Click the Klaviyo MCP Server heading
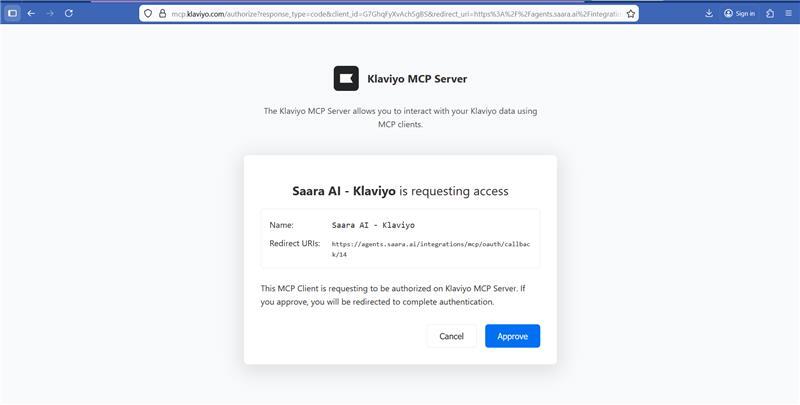Screen dimensions: 800x405 coord(417,78)
